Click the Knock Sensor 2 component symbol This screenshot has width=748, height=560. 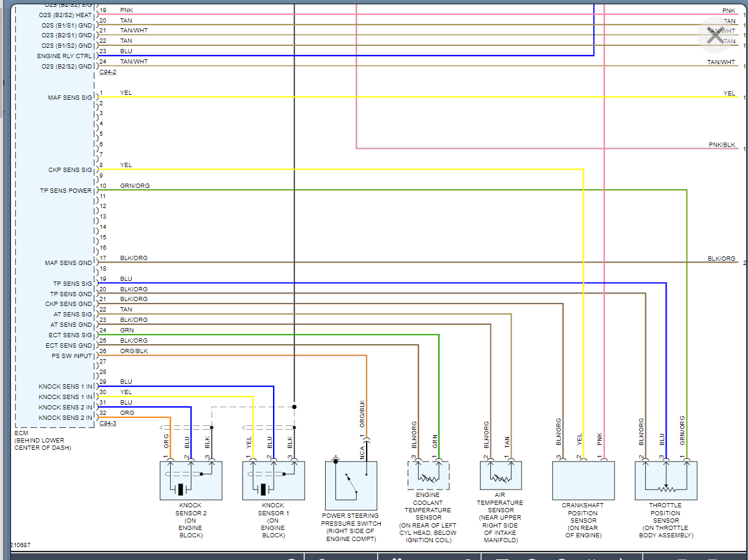click(x=191, y=481)
